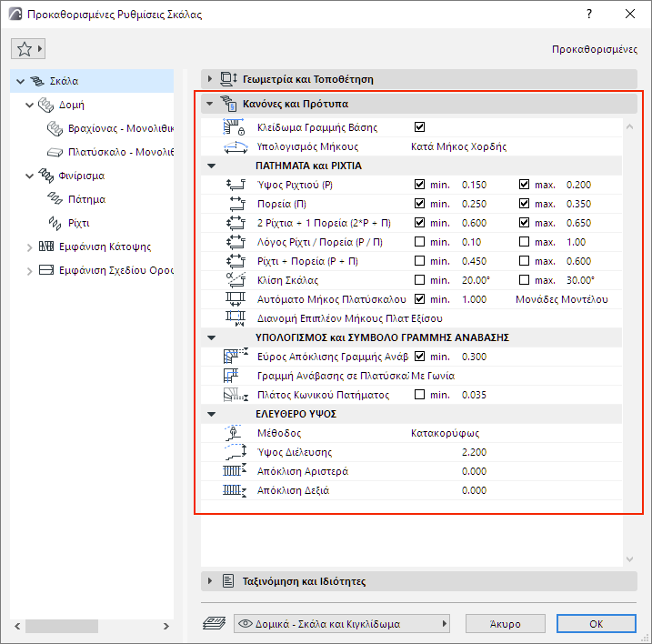Click the Αυτόματο Μήκος Πλατύσκαλου icon
The width and height of the screenshot is (652, 644).
[236, 299]
